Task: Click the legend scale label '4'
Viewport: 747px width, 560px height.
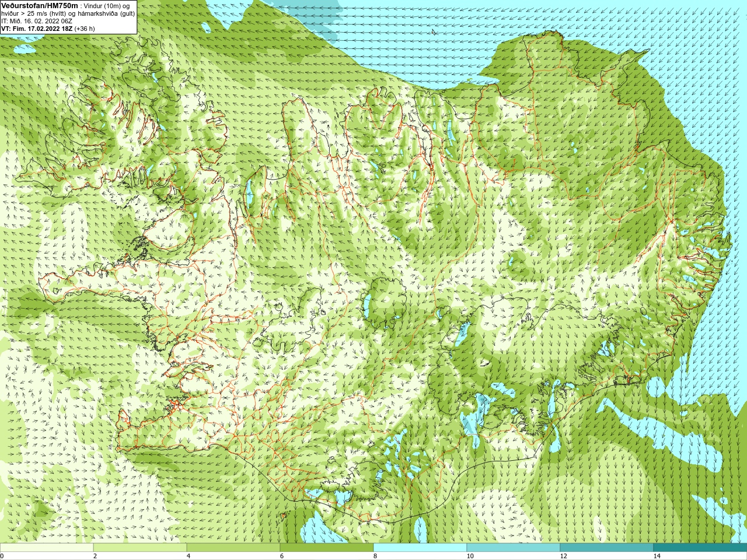Action: coord(189,556)
